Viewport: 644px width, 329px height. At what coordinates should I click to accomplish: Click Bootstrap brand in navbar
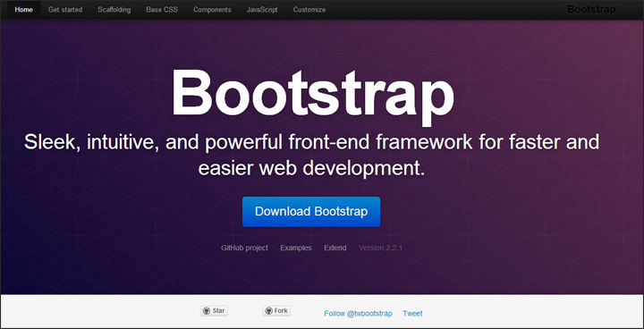pyautogui.click(x=591, y=10)
